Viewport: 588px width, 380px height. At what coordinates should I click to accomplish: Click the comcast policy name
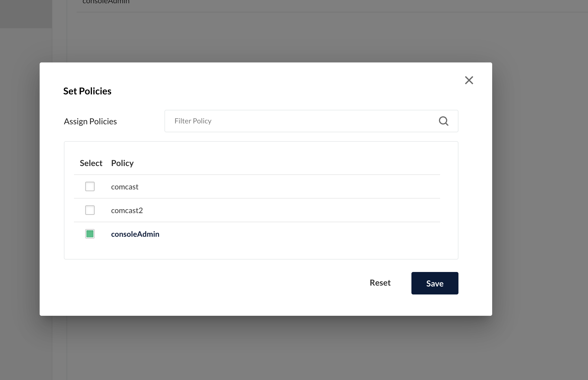tap(125, 187)
